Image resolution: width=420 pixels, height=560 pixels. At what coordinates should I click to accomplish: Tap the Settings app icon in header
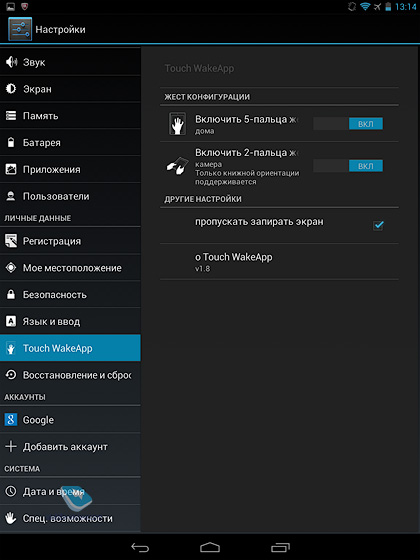coord(20,29)
